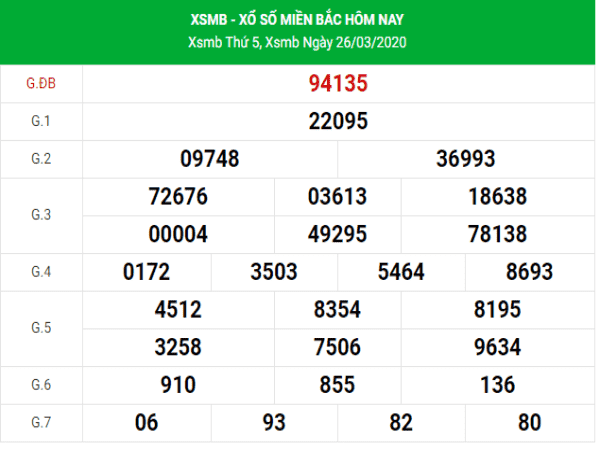This screenshot has height=450, width=600.
Task: Click the G.5 number 8354
Action: [338, 309]
